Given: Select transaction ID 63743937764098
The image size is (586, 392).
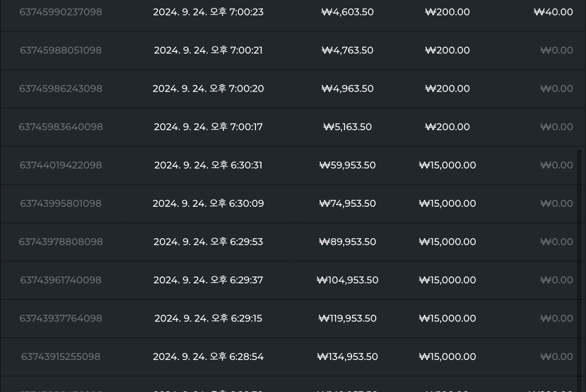Looking at the screenshot, I should (x=61, y=318).
